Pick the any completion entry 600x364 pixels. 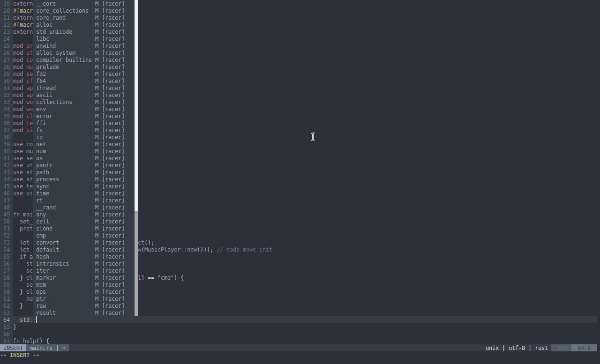click(83, 215)
